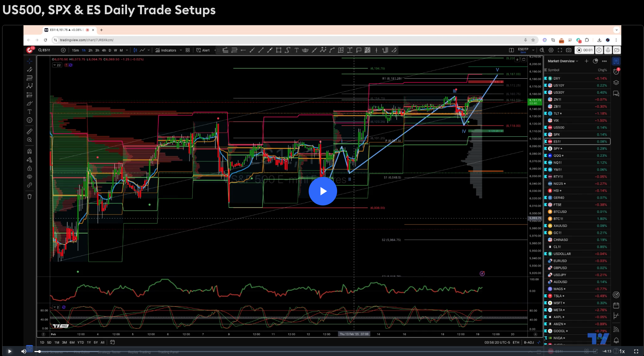Expand the ESDTP layout name dropdown

point(533,50)
